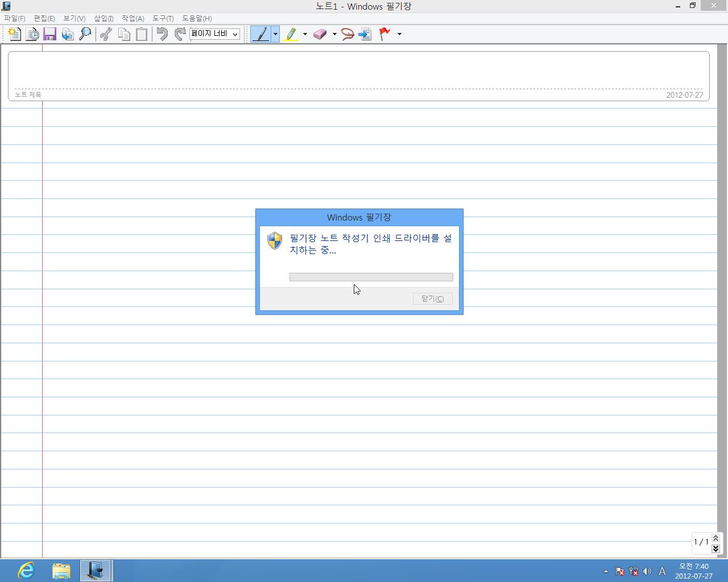Open the 보기(V) menu
The width and height of the screenshot is (728, 582).
75,18
